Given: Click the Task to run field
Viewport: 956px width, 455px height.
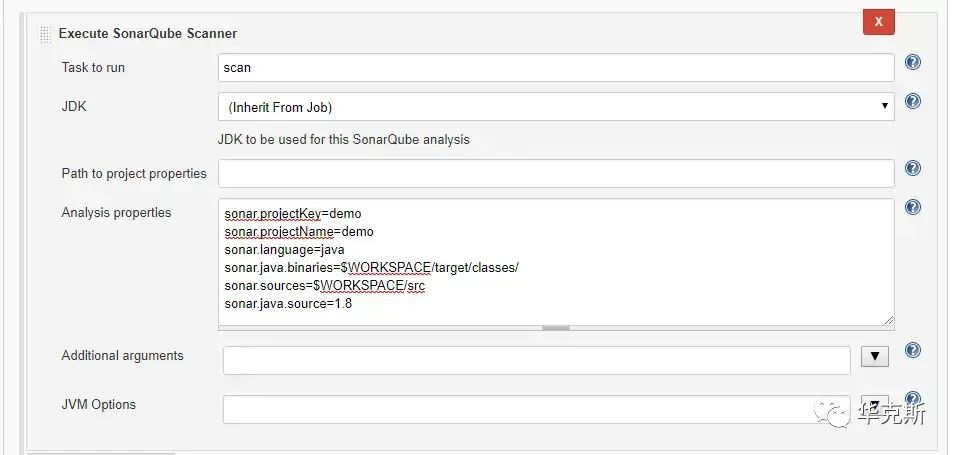Looking at the screenshot, I should coord(556,68).
